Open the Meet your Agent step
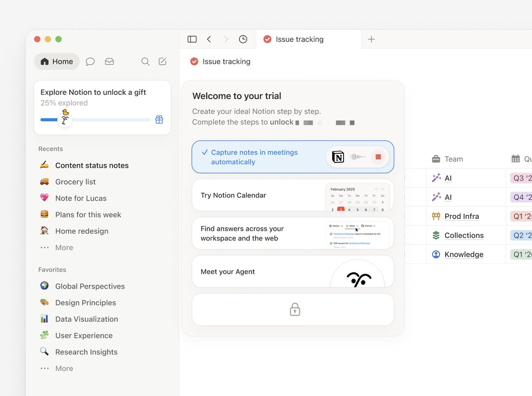Viewport: 532px width, 396px height. 293,271
